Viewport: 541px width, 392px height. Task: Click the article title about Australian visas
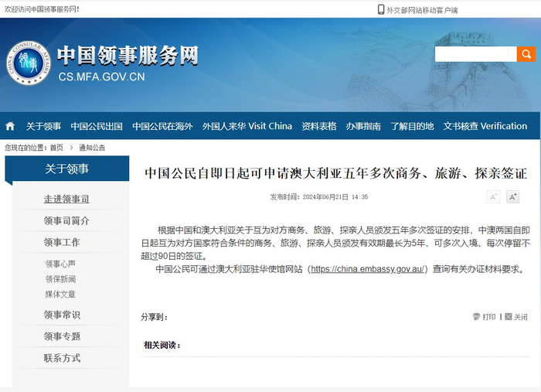click(x=335, y=173)
